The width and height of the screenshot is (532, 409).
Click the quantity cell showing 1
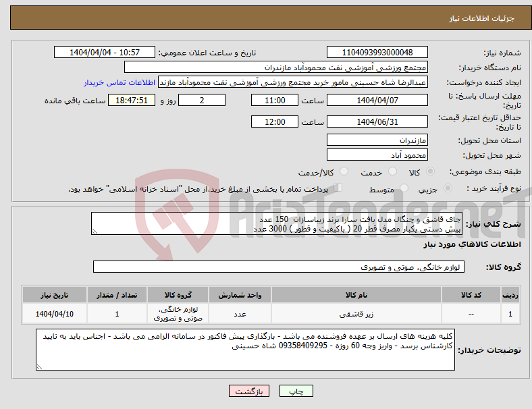click(x=117, y=314)
